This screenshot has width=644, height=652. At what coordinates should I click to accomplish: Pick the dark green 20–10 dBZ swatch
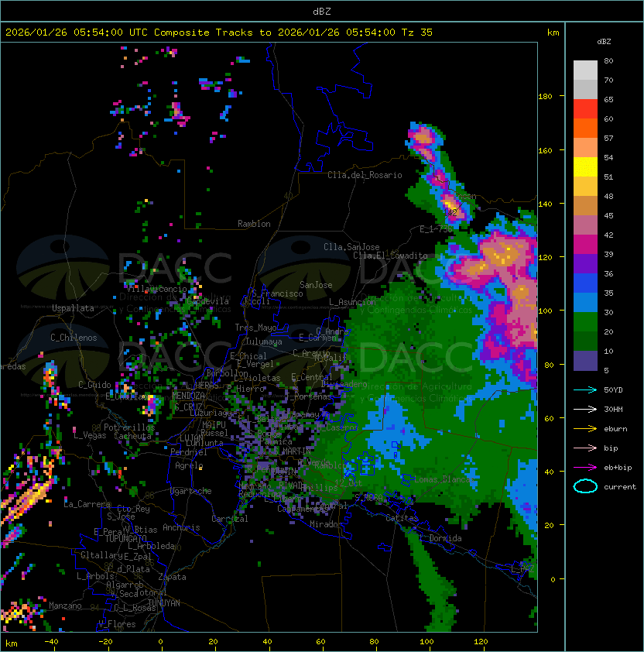tap(585, 341)
